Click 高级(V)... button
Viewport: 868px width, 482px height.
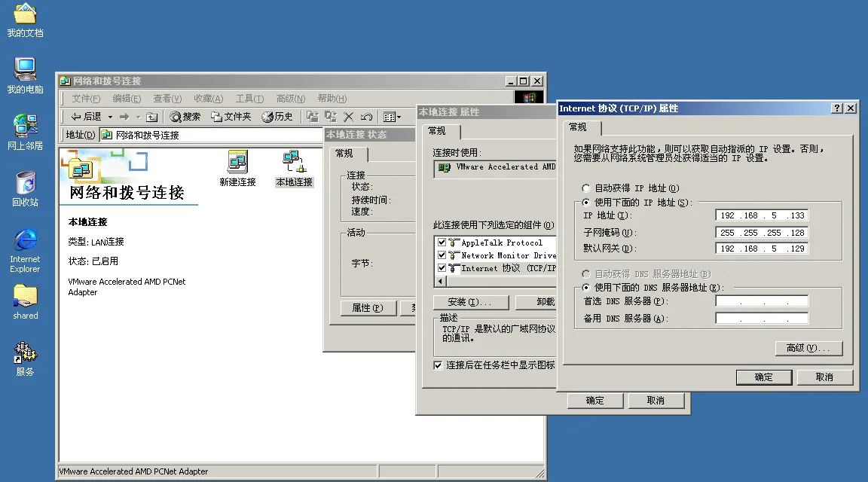tap(808, 348)
